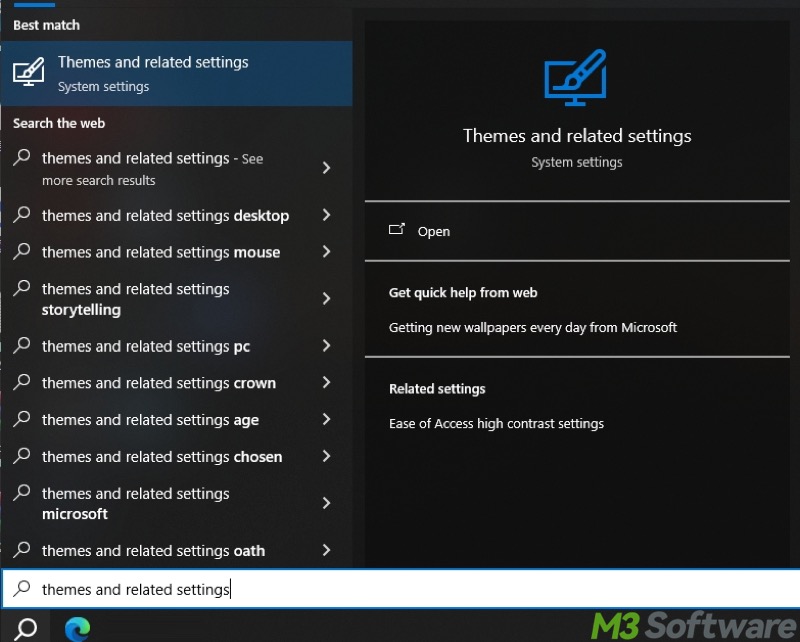This screenshot has height=642, width=800.
Task: Expand chevron beside the 'crown' suggestion
Action: pos(327,382)
